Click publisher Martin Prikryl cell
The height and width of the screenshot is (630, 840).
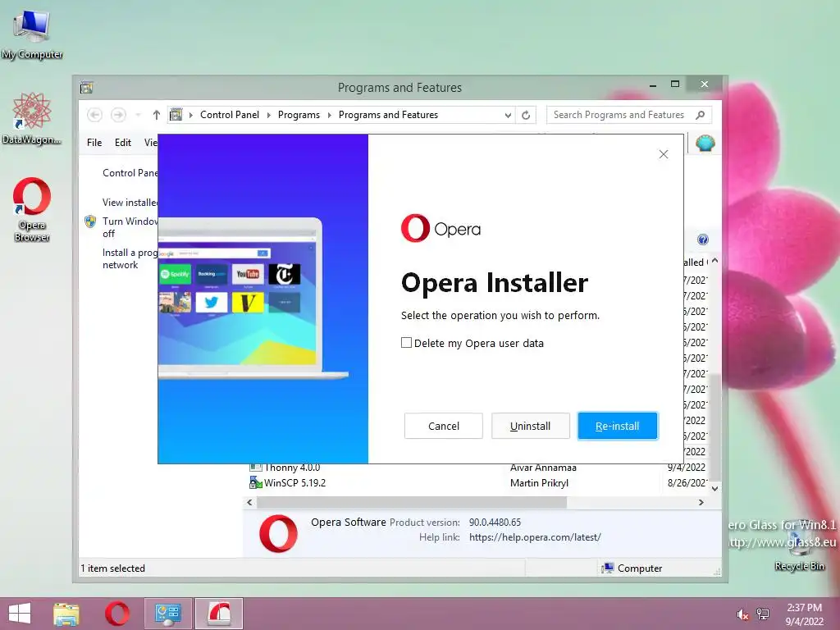539,482
